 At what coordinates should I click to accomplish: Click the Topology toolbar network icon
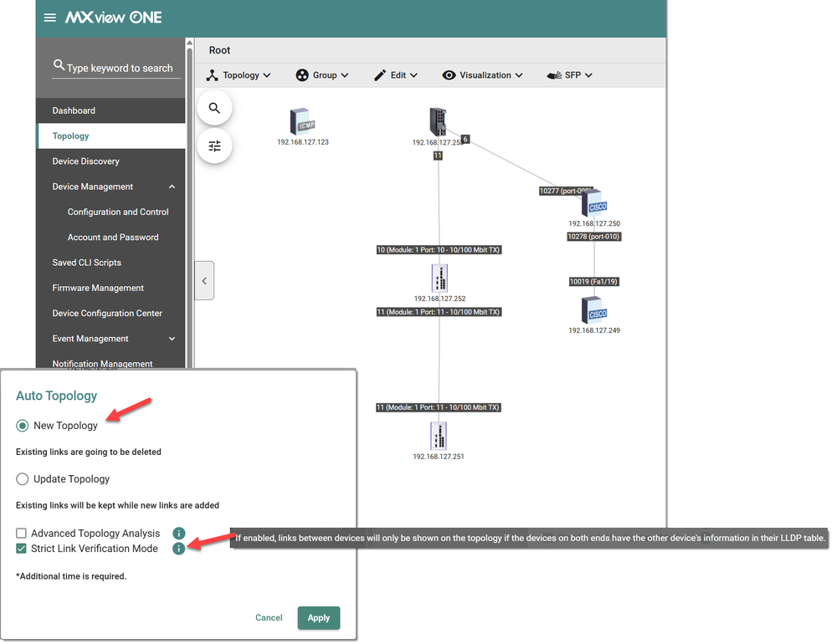click(x=213, y=75)
